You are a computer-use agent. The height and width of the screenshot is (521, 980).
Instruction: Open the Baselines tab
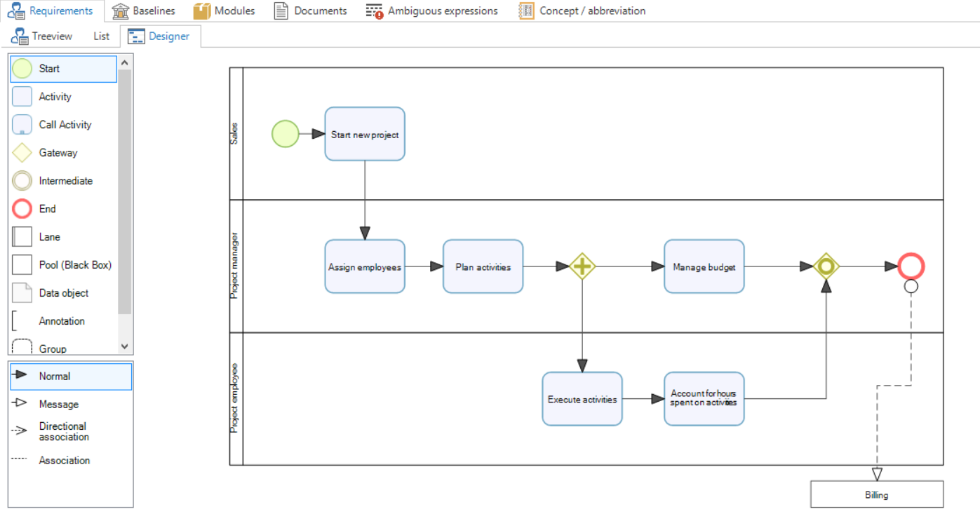(x=144, y=11)
